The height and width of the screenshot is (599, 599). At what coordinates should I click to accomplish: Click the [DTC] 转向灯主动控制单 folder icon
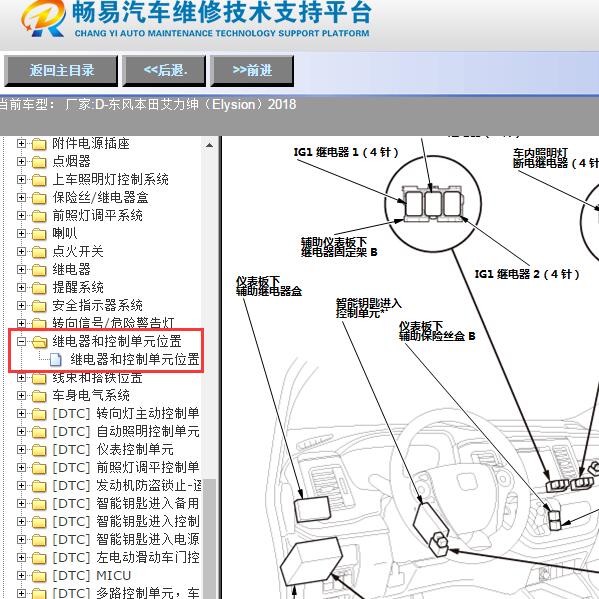[39, 414]
